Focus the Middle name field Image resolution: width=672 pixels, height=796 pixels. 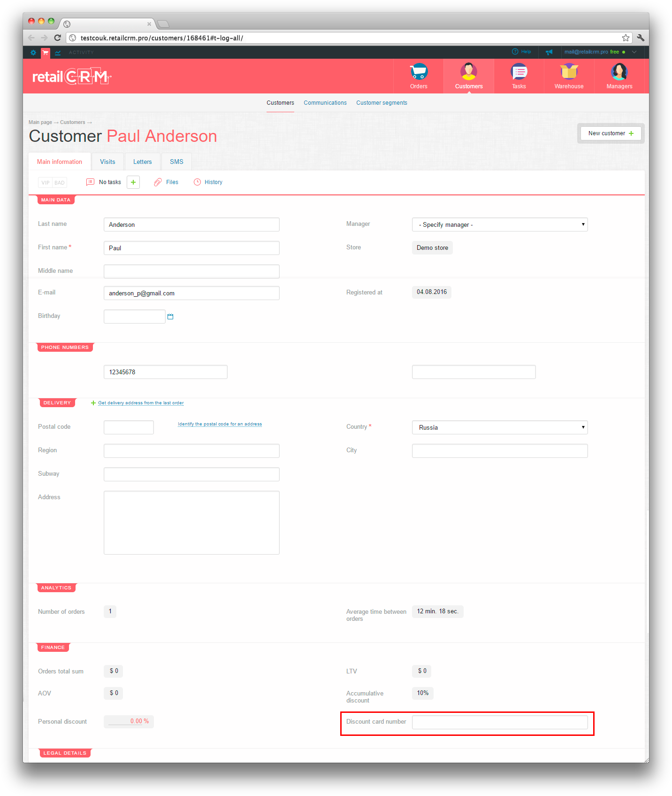[x=191, y=271]
